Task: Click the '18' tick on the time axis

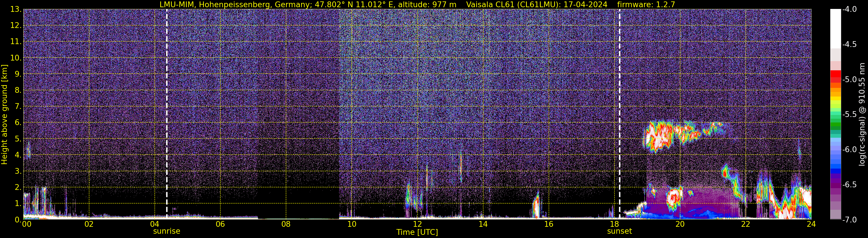Action: pyautogui.click(x=614, y=224)
